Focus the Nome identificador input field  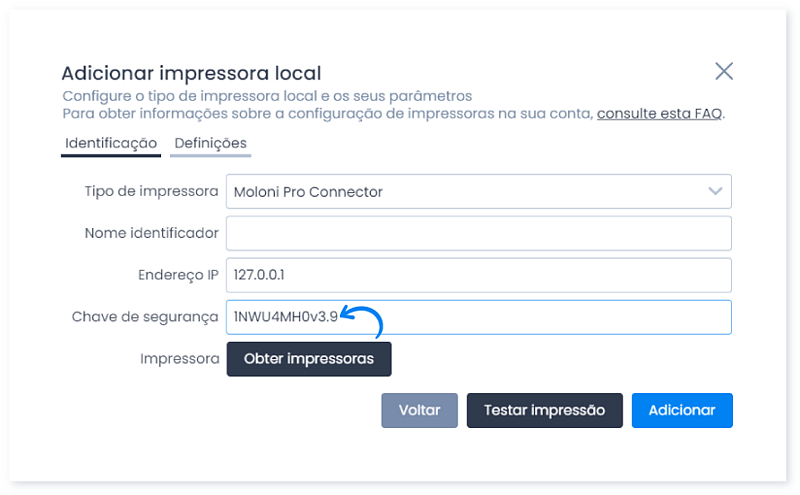coord(479,233)
